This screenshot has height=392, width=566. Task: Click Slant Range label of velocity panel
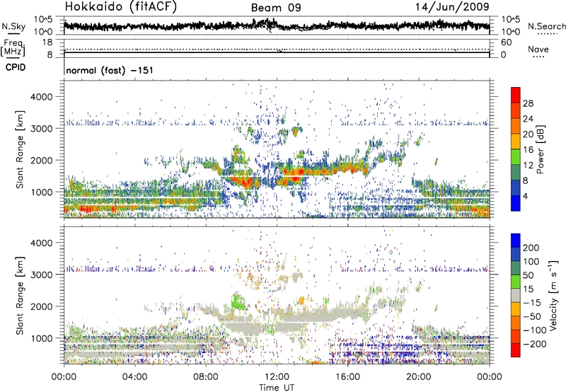pos(20,295)
